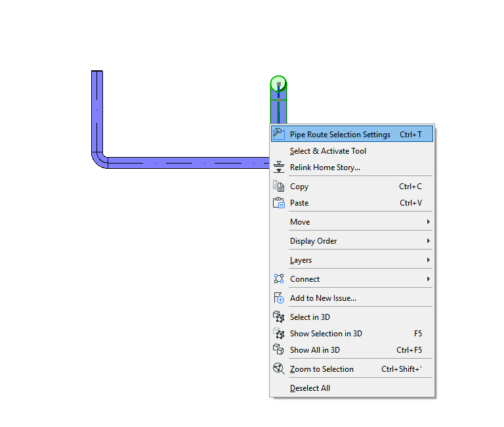Open the Move submenu
The width and height of the screenshot is (504, 427).
tap(352, 221)
